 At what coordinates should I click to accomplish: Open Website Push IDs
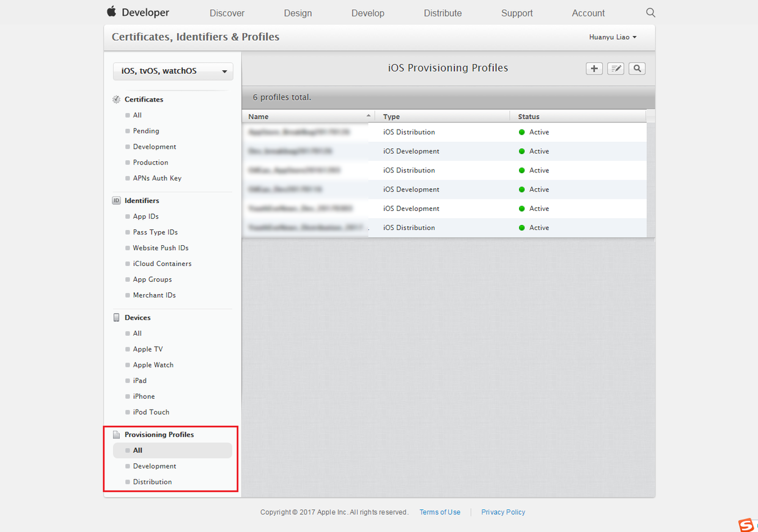[161, 248]
